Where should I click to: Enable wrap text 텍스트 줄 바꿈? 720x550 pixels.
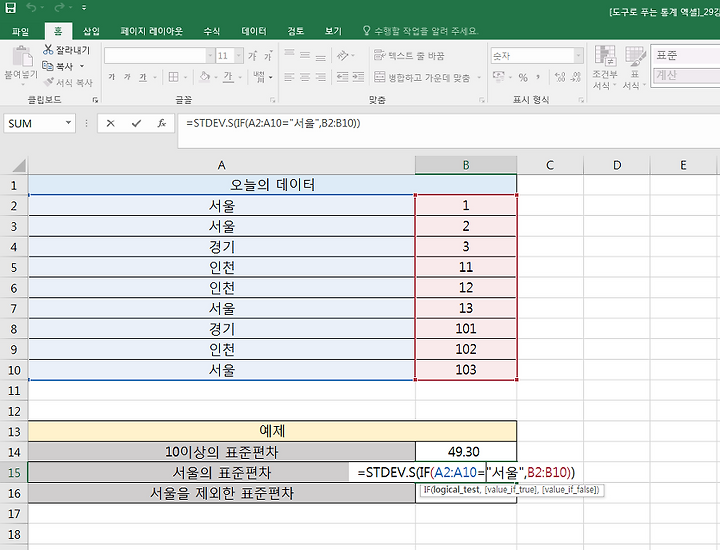point(409,56)
